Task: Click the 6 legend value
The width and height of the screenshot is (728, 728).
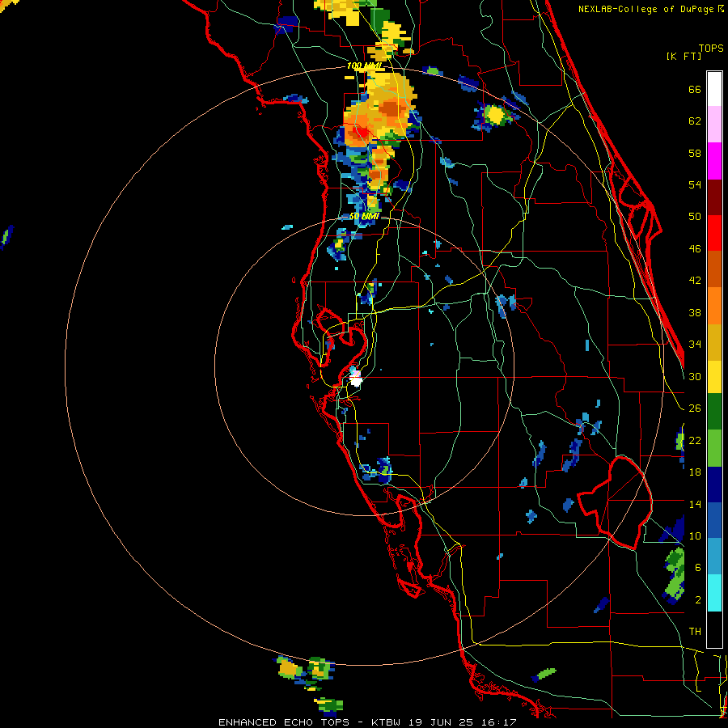Action: [x=698, y=567]
